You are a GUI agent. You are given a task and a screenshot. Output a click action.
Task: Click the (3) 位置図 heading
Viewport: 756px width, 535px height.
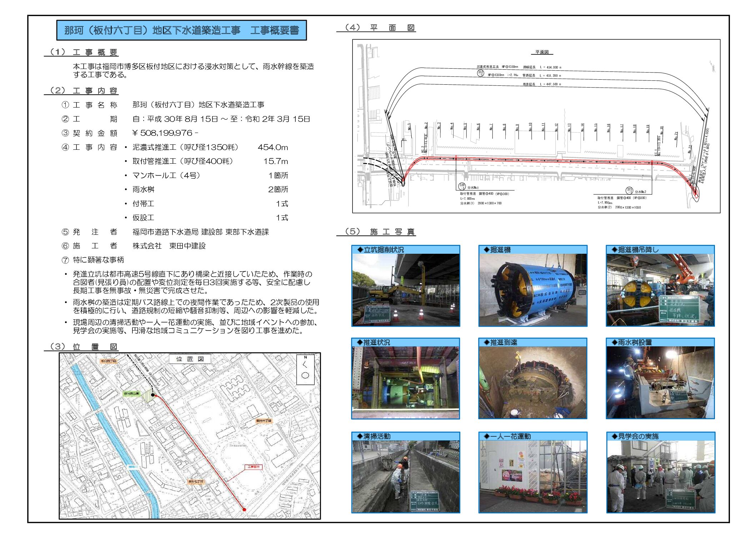point(82,346)
